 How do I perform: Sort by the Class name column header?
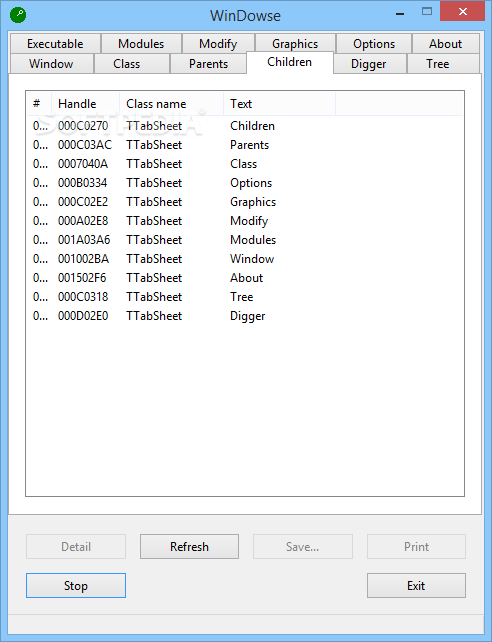tap(172, 104)
